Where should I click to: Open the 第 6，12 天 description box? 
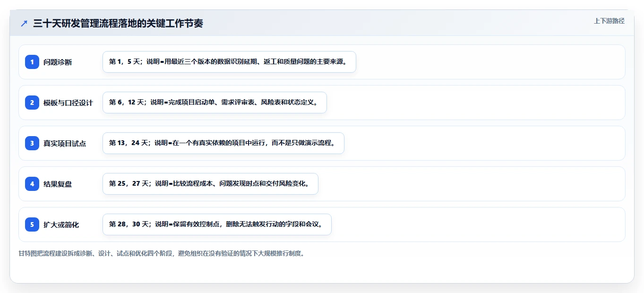pyautogui.click(x=215, y=103)
